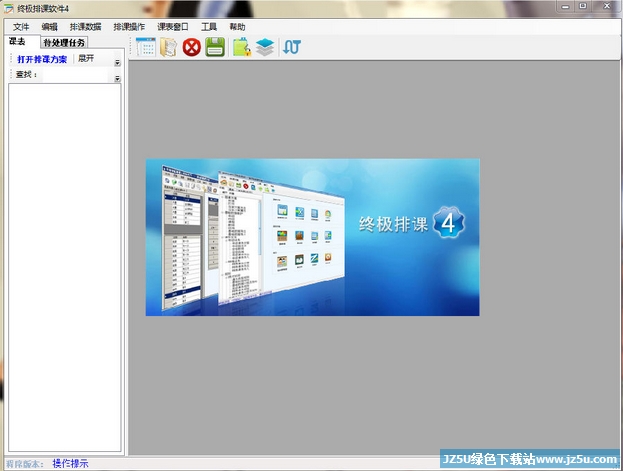Open the 文件 menu
Viewport: 623px width, 471px height.
21,27
